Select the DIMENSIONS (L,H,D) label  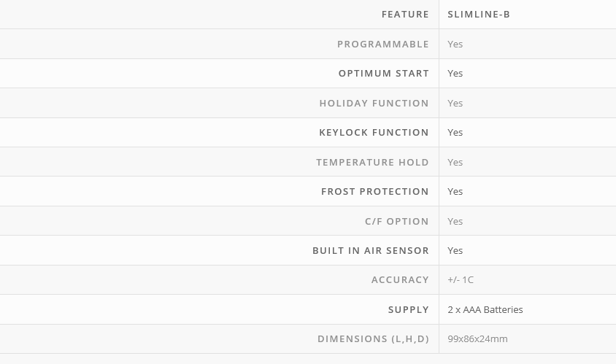[373, 339]
